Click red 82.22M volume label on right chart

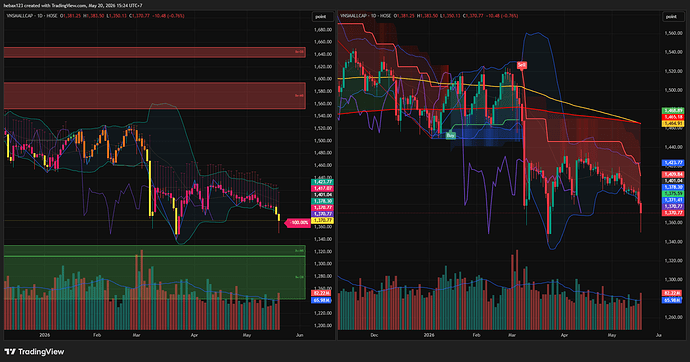click(672, 293)
